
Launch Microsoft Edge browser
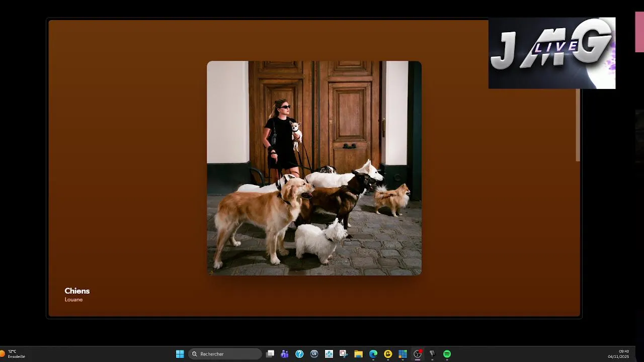(373, 354)
